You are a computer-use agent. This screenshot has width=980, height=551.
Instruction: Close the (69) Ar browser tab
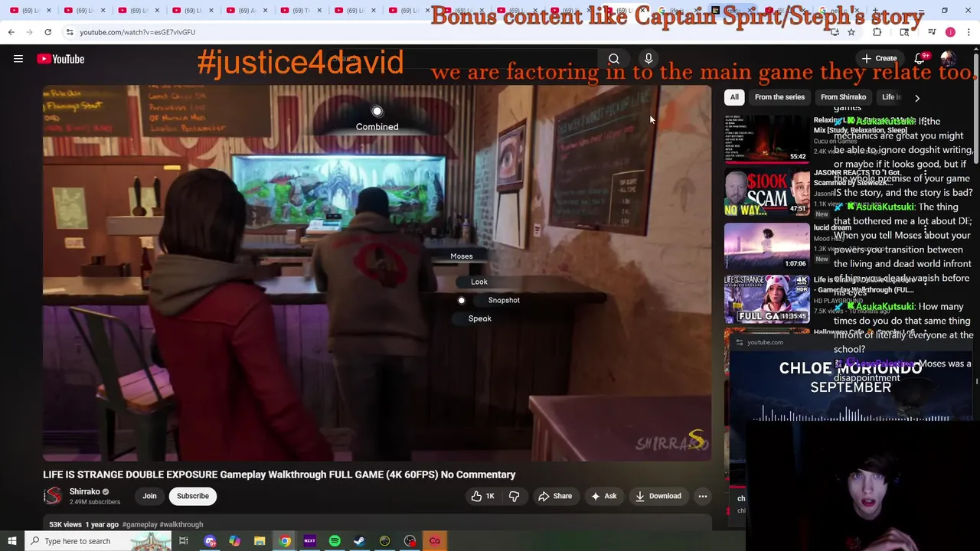coord(266,11)
